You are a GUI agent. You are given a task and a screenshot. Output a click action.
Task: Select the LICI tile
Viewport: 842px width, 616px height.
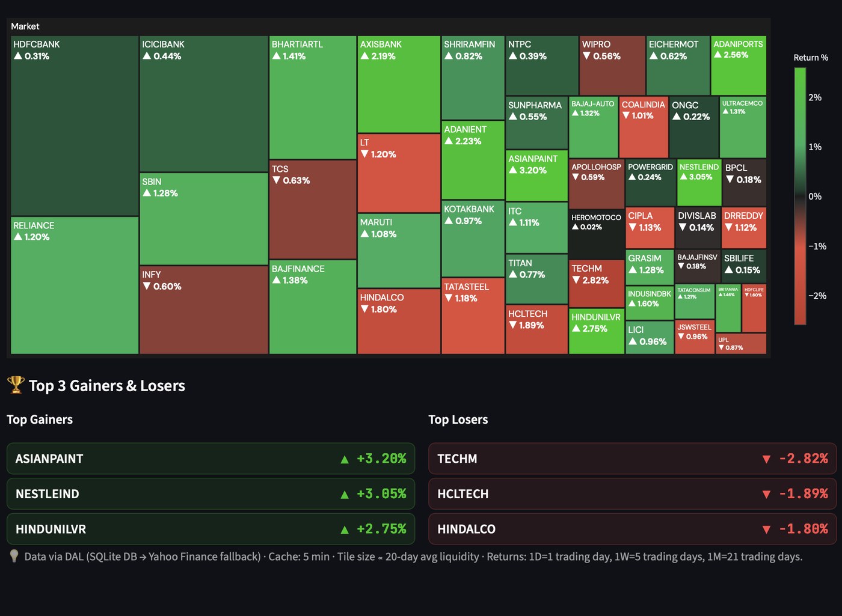coord(650,338)
